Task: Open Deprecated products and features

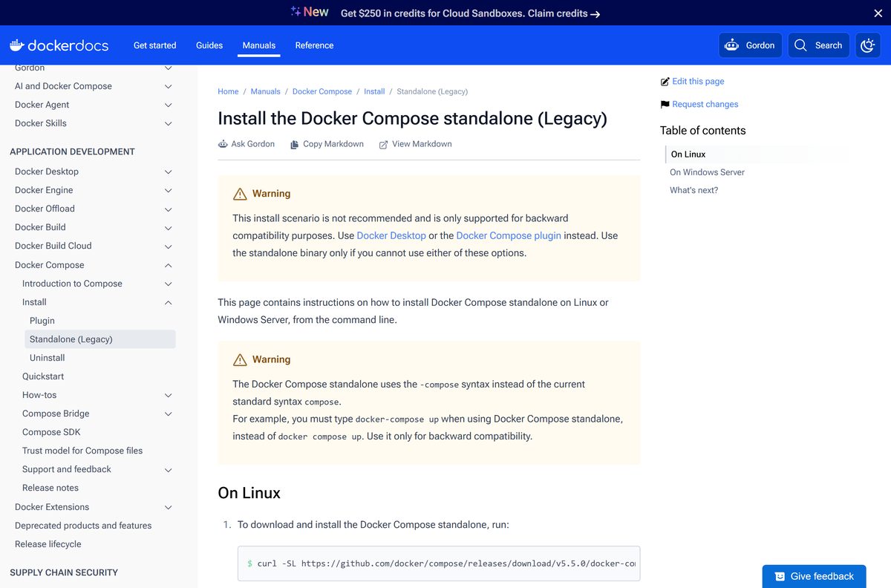Action: coord(83,526)
